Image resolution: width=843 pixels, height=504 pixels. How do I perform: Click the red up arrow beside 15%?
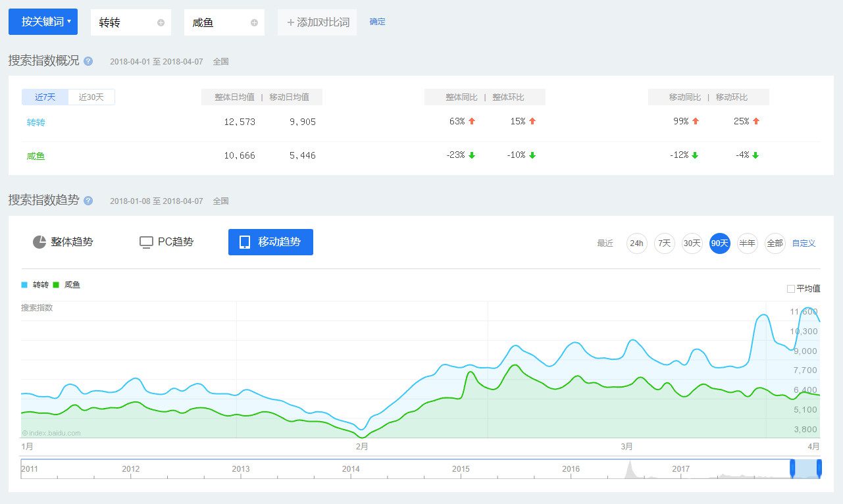[x=532, y=121]
